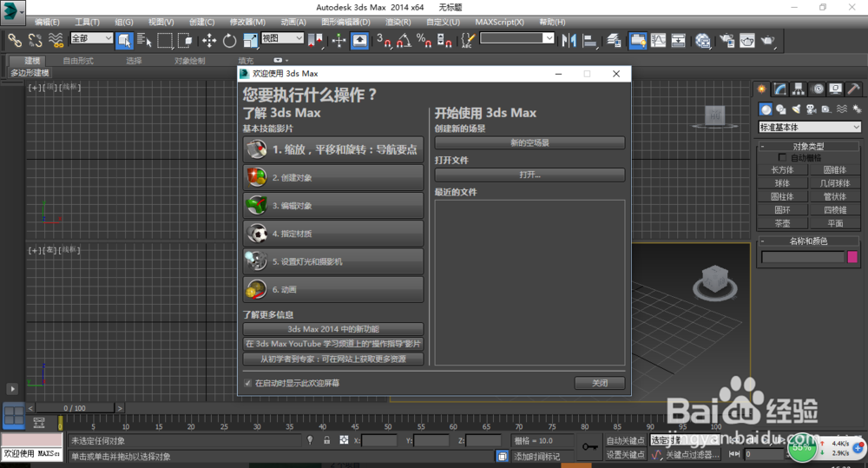
Task: Collapse the 对象类型 rollout
Action: pos(808,146)
